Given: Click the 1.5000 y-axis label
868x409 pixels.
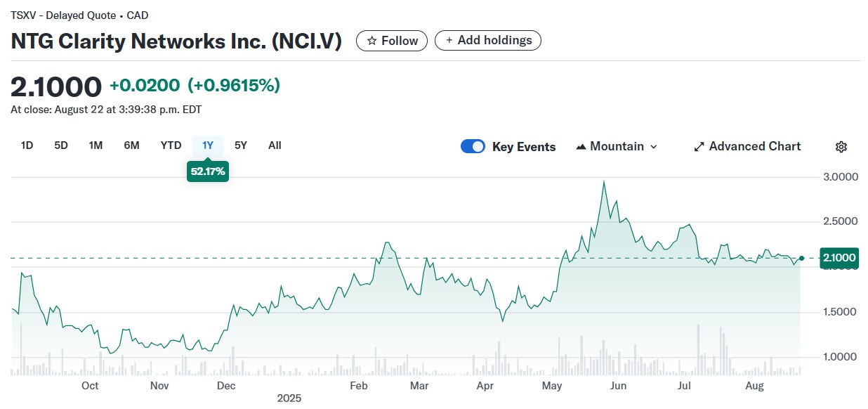Looking at the screenshot, I should [x=841, y=311].
